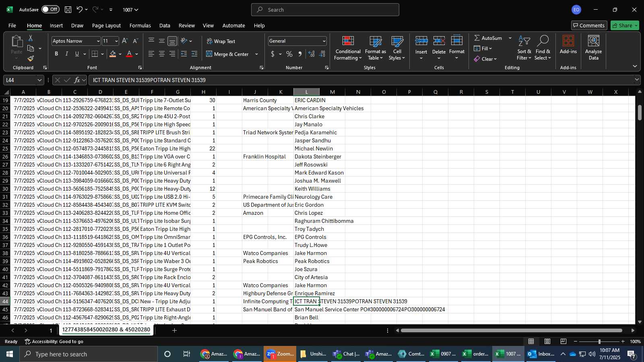Image resolution: width=644 pixels, height=362 pixels.
Task: Select column L header
Action: 306,92
